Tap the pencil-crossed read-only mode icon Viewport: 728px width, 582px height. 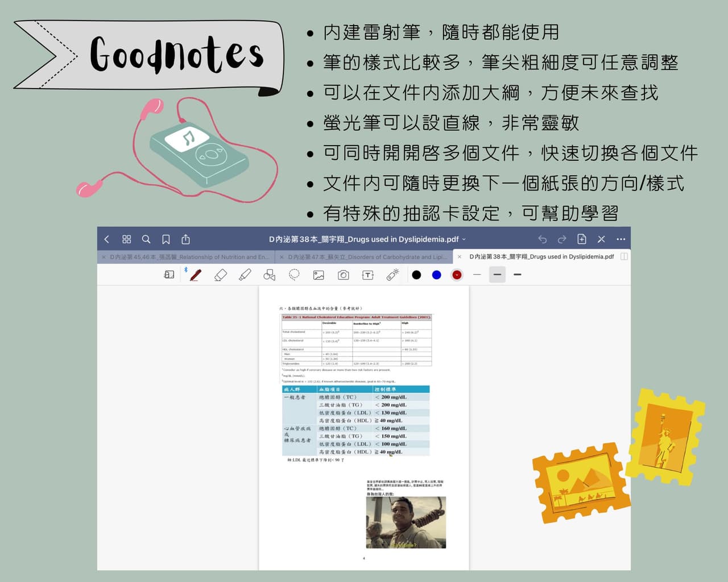[601, 239]
